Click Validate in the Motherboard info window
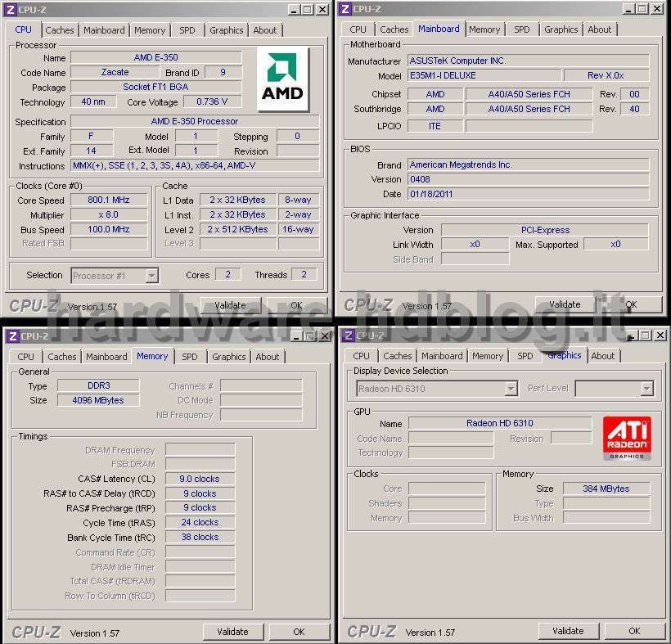 [x=565, y=304]
